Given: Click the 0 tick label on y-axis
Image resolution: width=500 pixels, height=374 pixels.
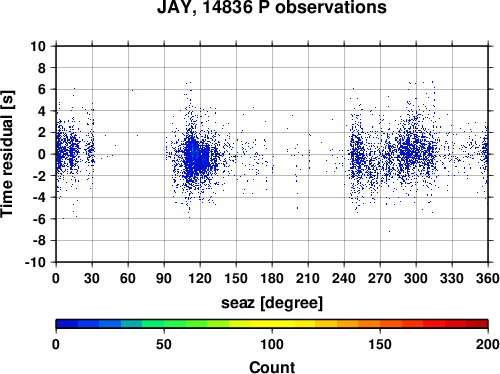Looking at the screenshot, I should tap(42, 154).
